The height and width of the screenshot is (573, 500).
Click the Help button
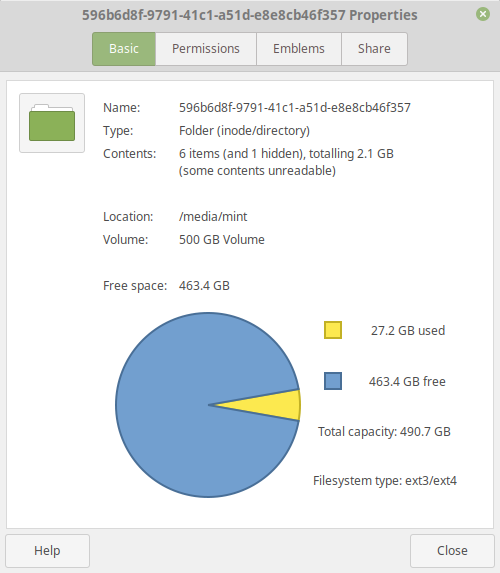48,551
